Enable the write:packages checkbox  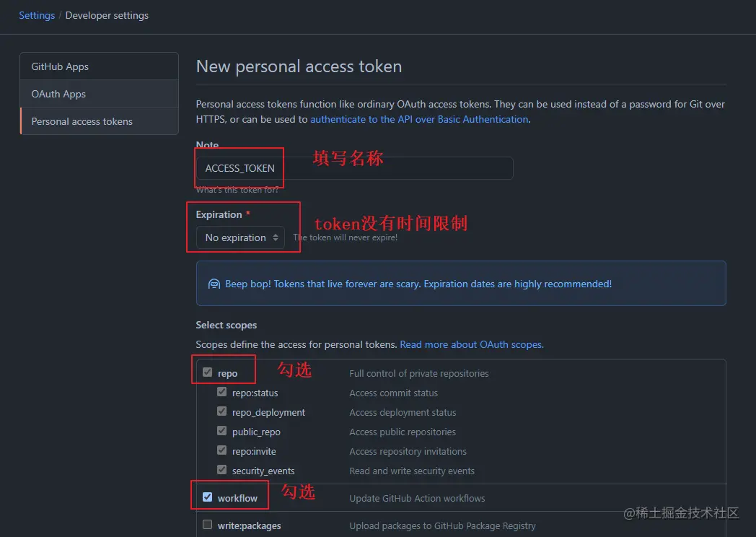pos(207,525)
